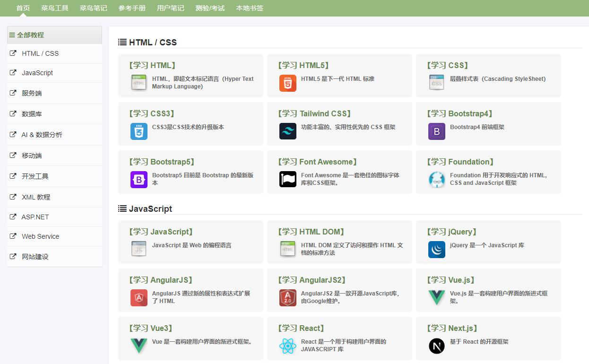Click the React atom logo icon
This screenshot has height=364, width=589.
coord(288,346)
